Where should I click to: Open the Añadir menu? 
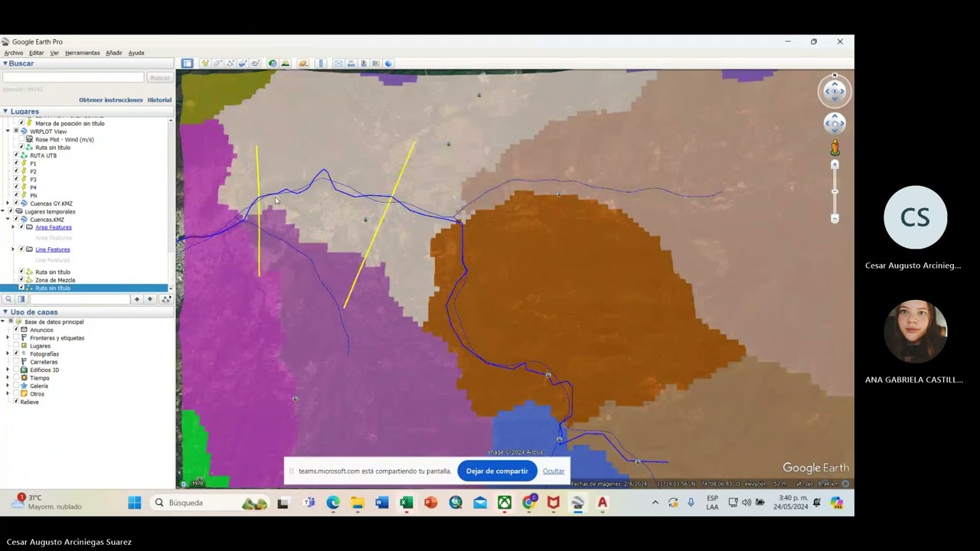point(114,53)
